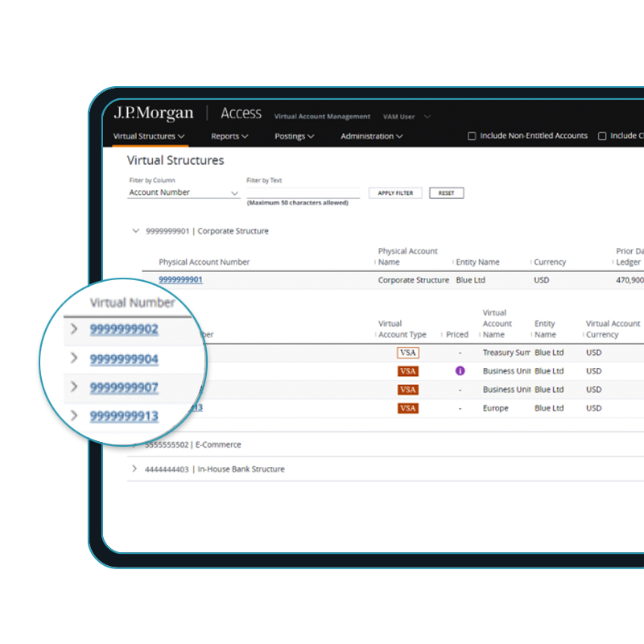
Task: Toggle the second Include checkbox at right
Action: click(x=602, y=136)
